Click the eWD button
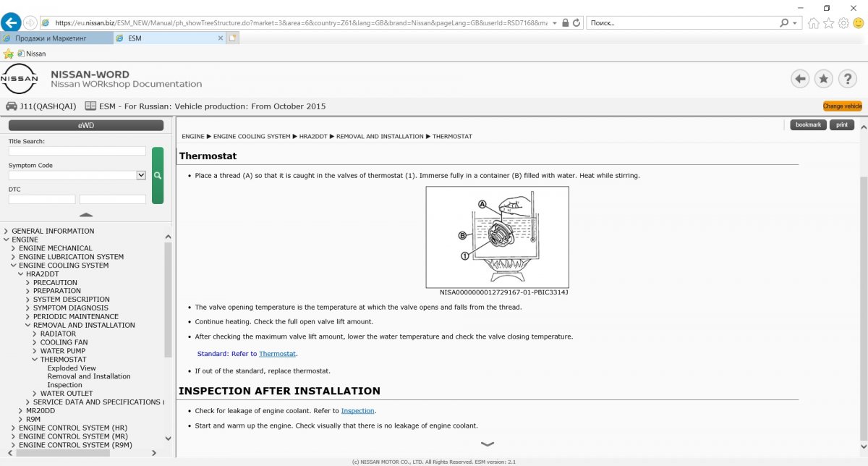 click(86, 125)
